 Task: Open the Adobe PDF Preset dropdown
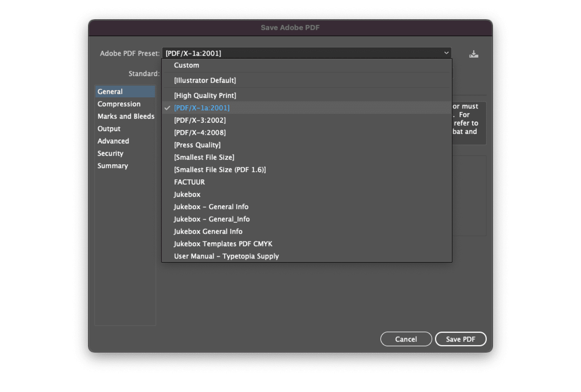click(x=306, y=53)
